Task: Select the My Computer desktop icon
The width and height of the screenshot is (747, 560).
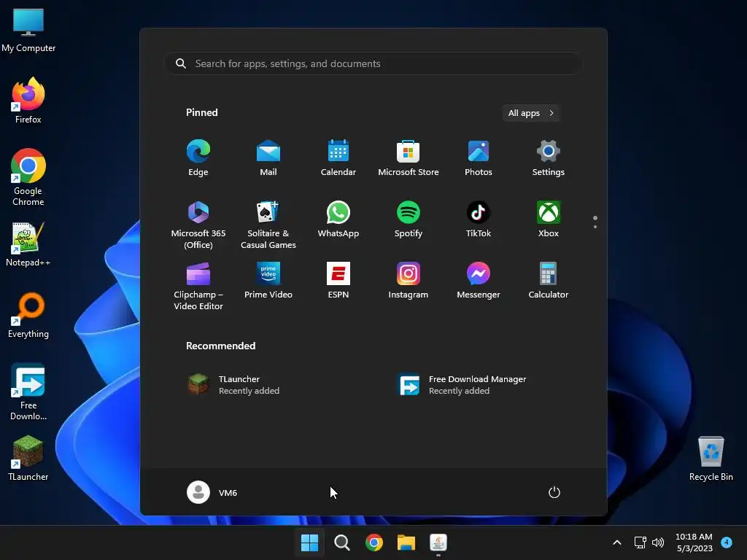Action: (28, 30)
